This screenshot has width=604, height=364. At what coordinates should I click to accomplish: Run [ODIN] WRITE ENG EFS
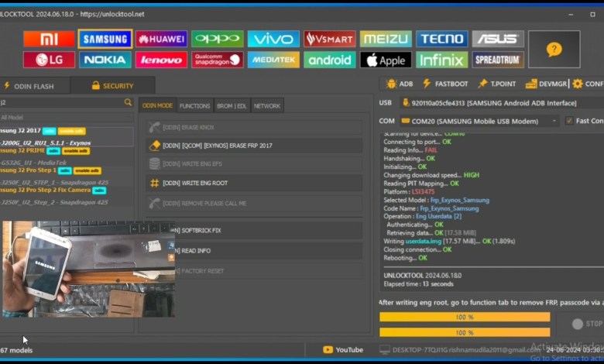pos(254,163)
